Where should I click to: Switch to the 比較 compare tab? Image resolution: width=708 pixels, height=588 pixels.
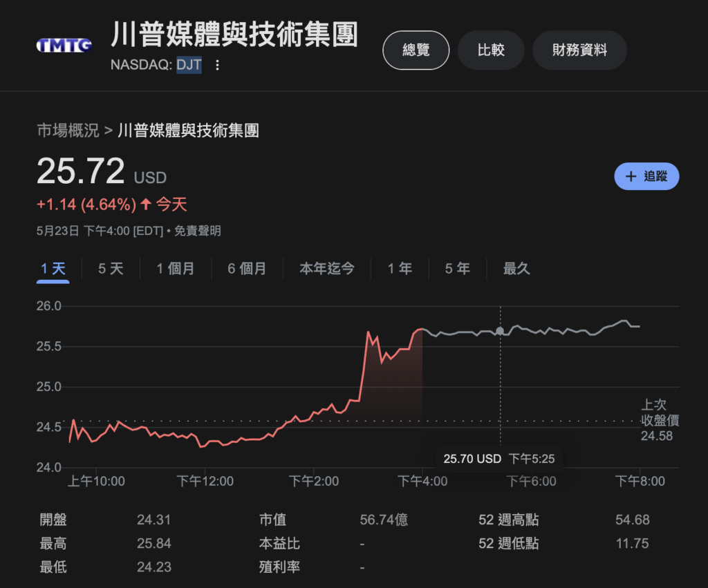tap(491, 50)
